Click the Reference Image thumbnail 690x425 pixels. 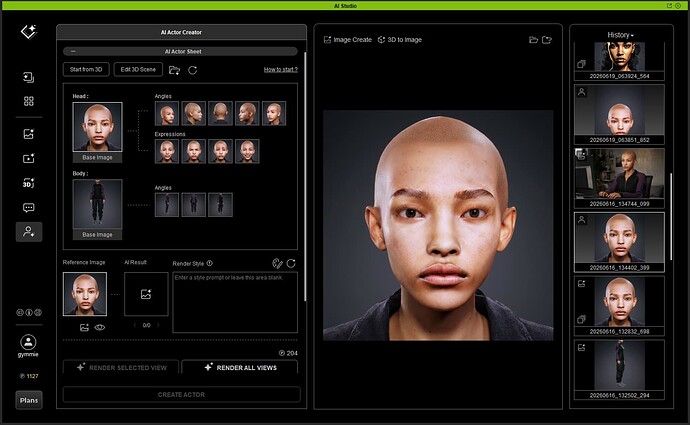85,294
